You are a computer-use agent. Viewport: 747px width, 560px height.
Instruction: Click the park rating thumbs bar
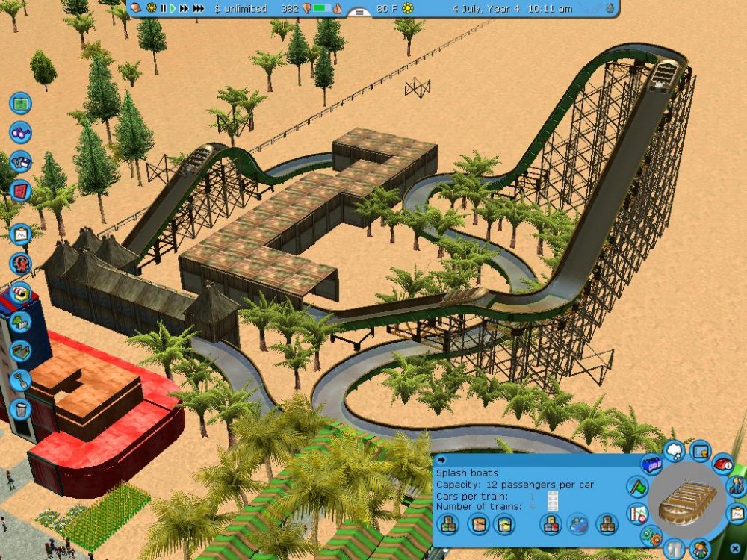tap(321, 9)
